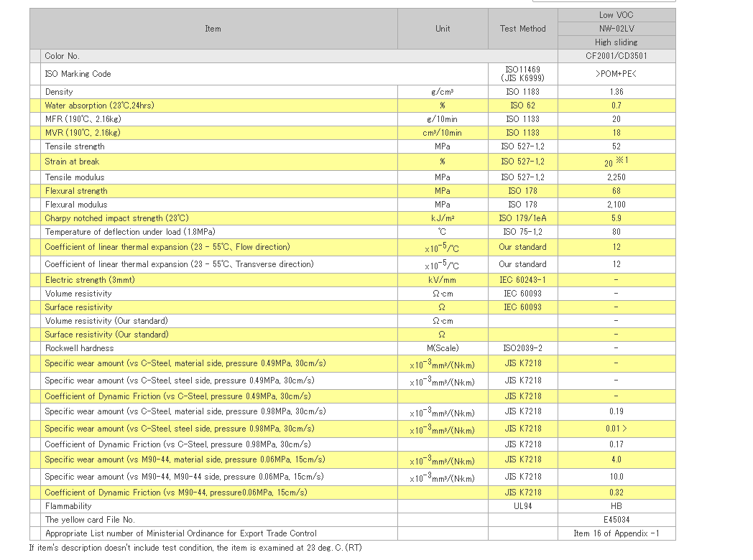The image size is (753, 560).
Task: Select flexural strength value '68'
Action: 616,191
